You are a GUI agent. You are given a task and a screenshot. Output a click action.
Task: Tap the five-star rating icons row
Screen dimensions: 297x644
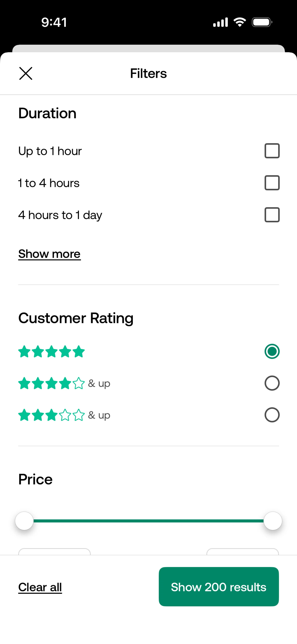pos(52,351)
